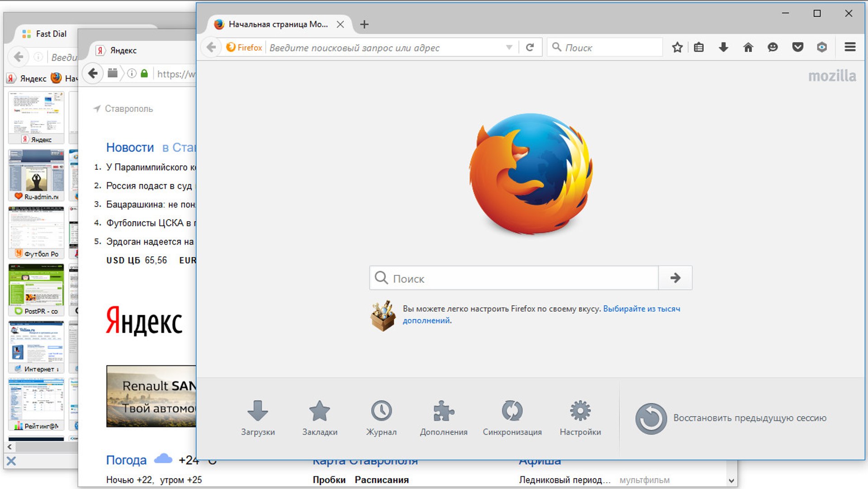Click the Pocket icon in toolbar
The width and height of the screenshot is (868, 489).
pyautogui.click(x=797, y=48)
